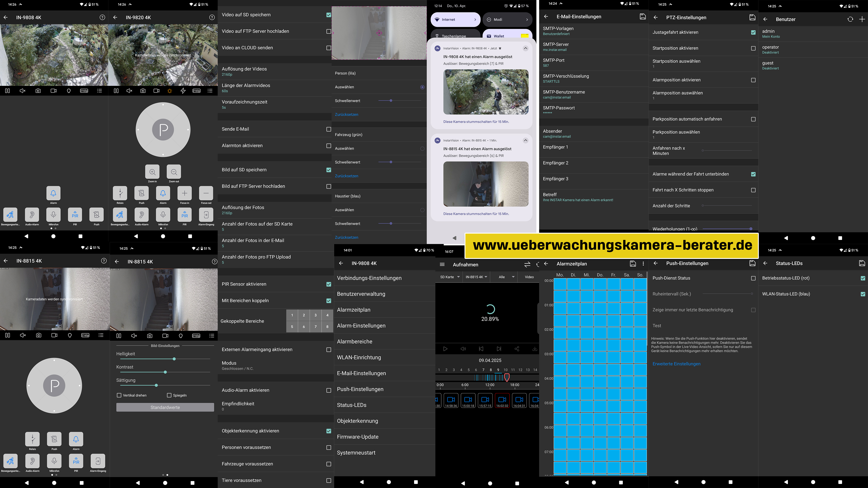The width and height of the screenshot is (868, 488).
Task: Click the Zoom out magnifier button
Action: [x=174, y=172]
